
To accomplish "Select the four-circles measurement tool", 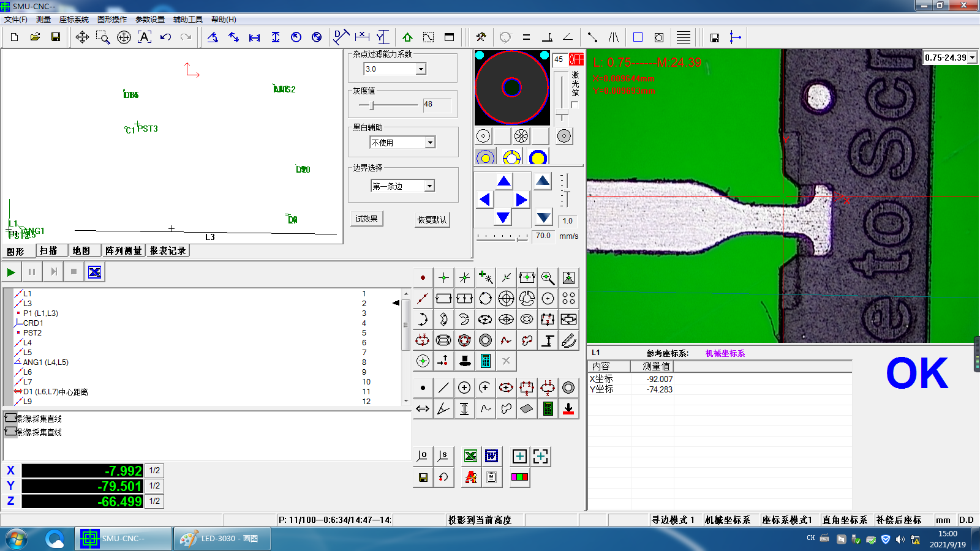I will pos(568,299).
